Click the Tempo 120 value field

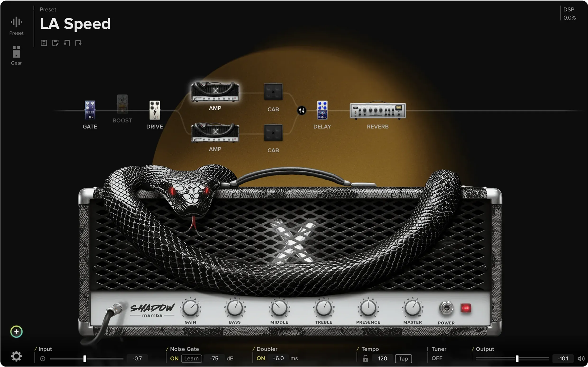tap(382, 358)
